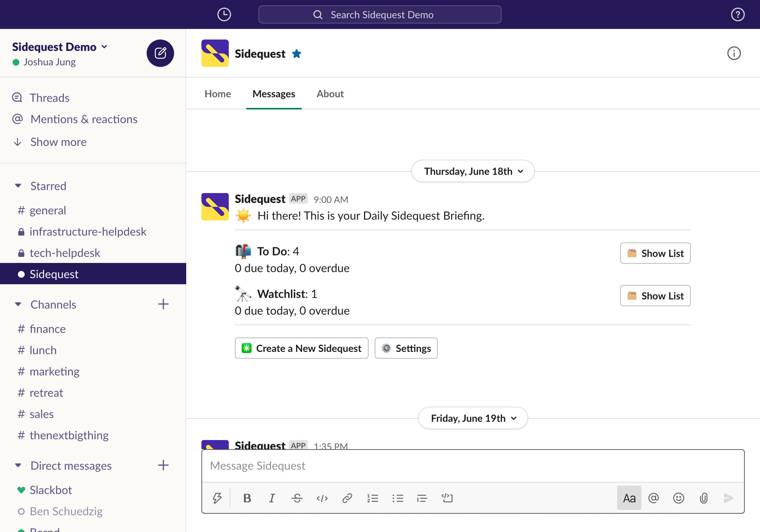Switch to the Messages tab
Image resolution: width=760 pixels, height=532 pixels.
[x=274, y=94]
